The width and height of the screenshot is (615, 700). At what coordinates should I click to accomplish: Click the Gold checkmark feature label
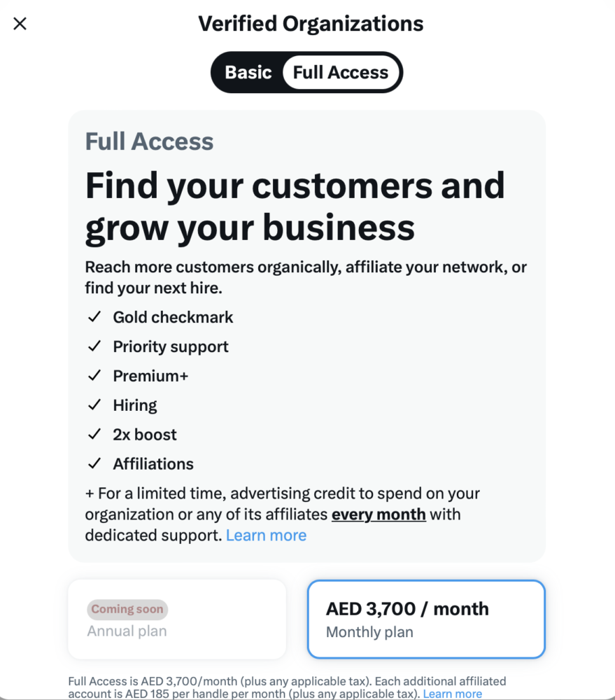173,317
